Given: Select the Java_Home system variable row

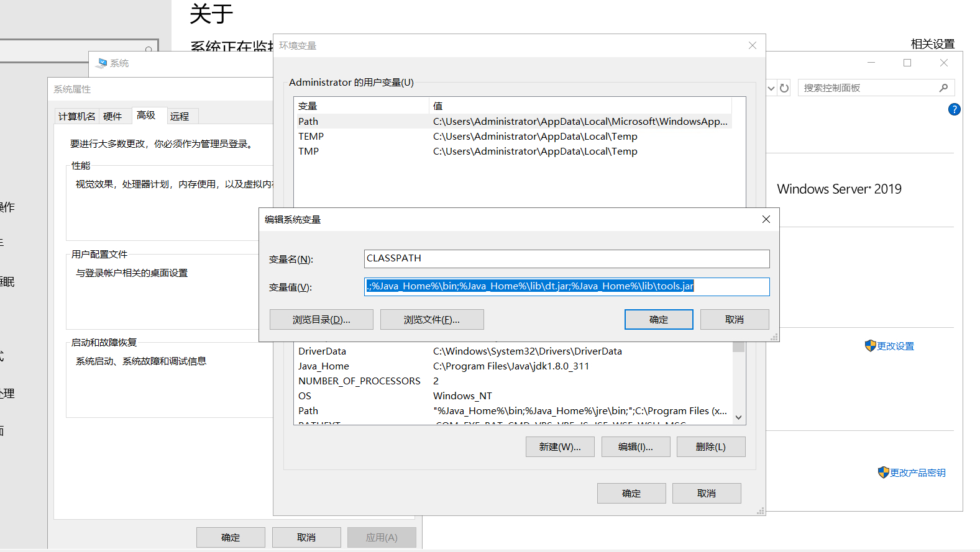Looking at the screenshot, I should pos(513,366).
